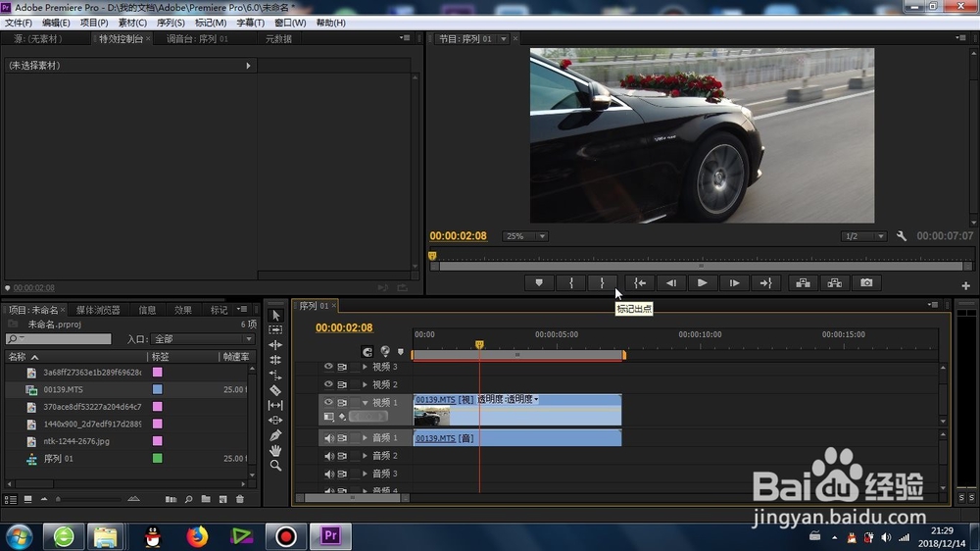Create new bin in project panel
980x551 pixels.
point(206,499)
